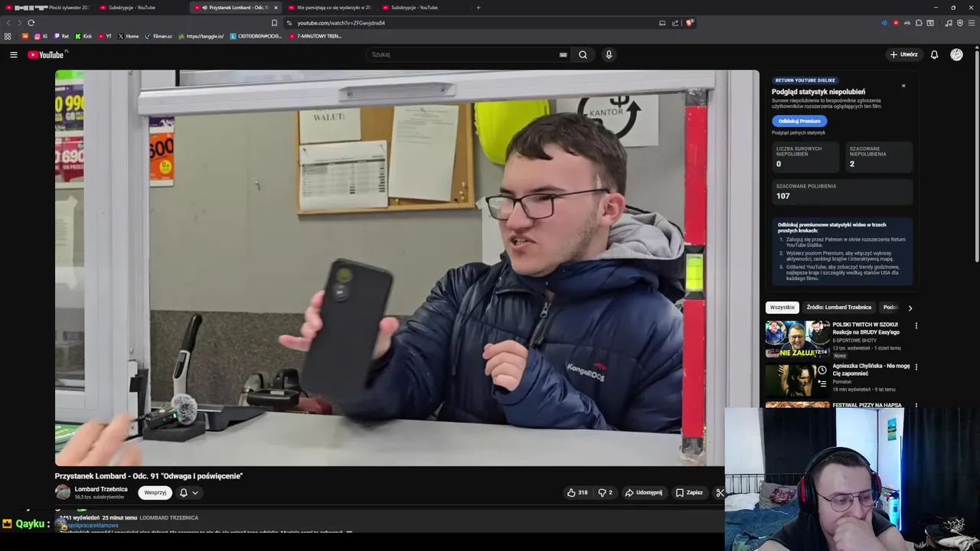Open apps grid icon in bookmarks bar
Screen dimensions: 980x551
click(8, 36)
